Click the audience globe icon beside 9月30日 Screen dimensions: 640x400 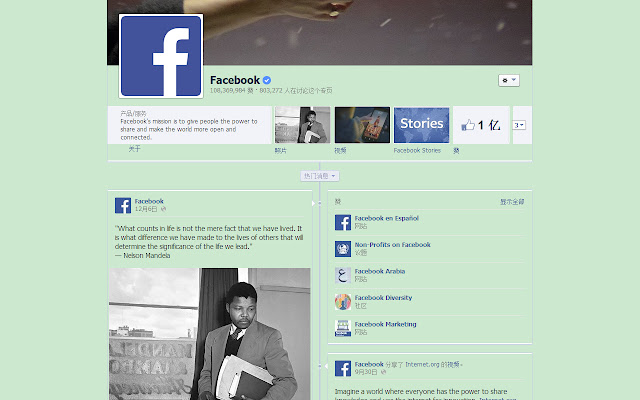click(383, 372)
